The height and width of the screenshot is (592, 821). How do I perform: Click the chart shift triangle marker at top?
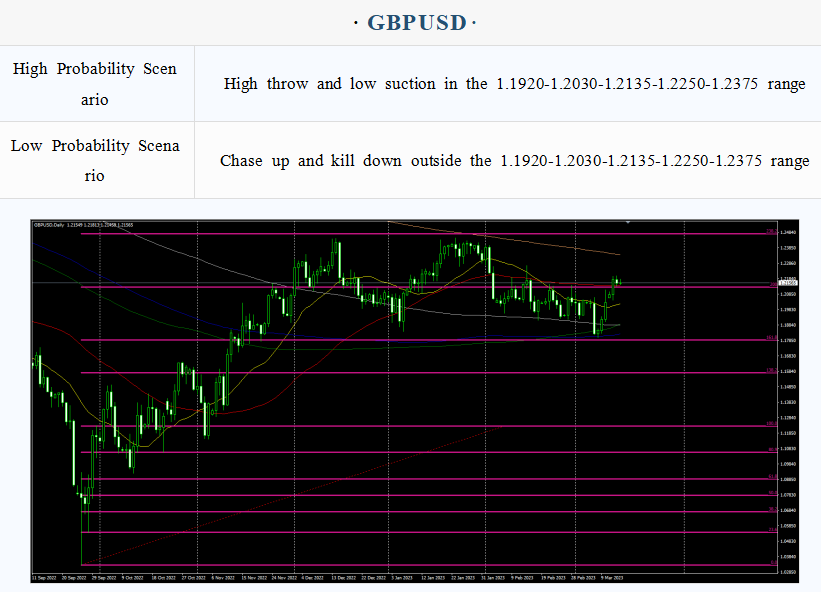click(628, 222)
